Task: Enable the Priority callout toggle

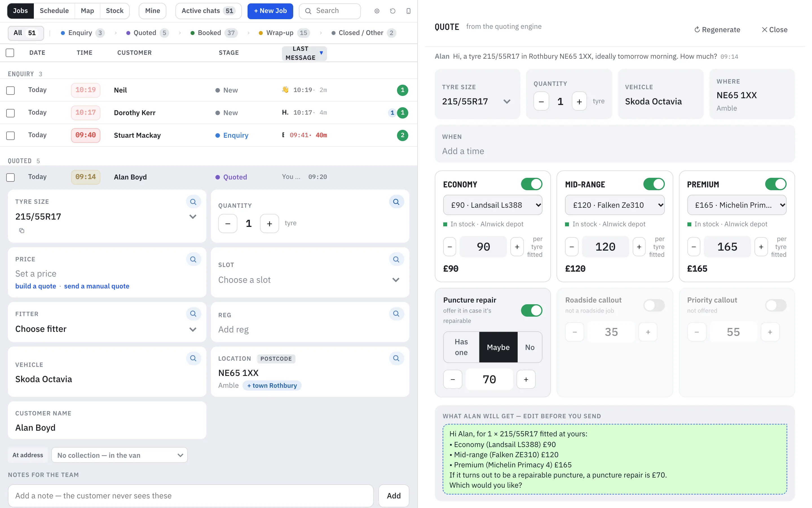Action: tap(776, 305)
